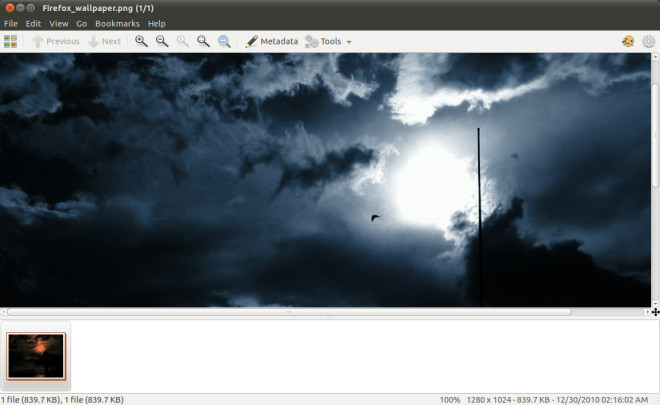Click the color palette icon
The image size is (660, 405).
coord(628,41)
